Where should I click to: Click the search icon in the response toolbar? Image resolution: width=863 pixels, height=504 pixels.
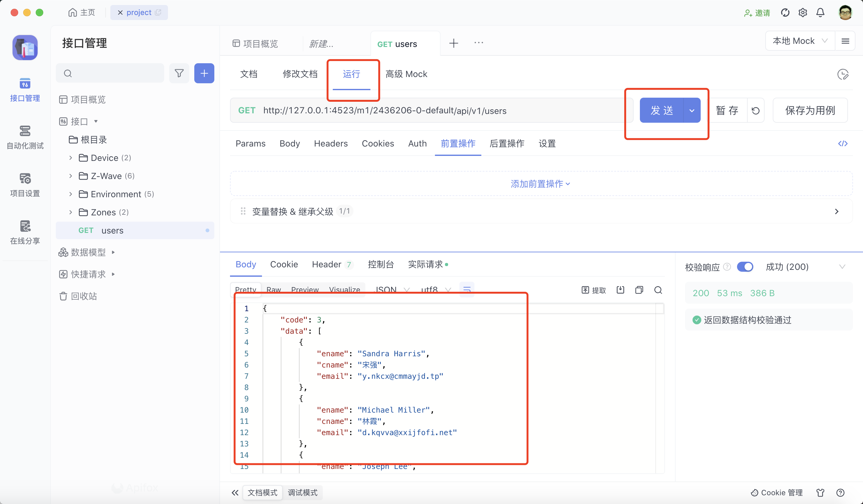click(658, 290)
